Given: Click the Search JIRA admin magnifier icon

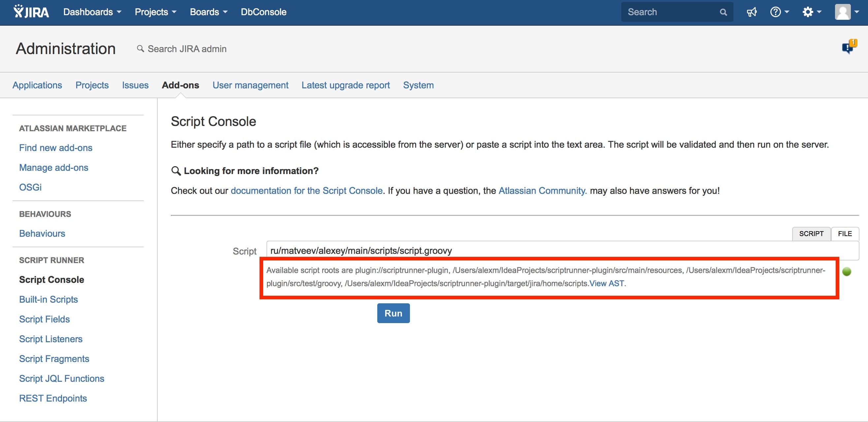Looking at the screenshot, I should [140, 49].
